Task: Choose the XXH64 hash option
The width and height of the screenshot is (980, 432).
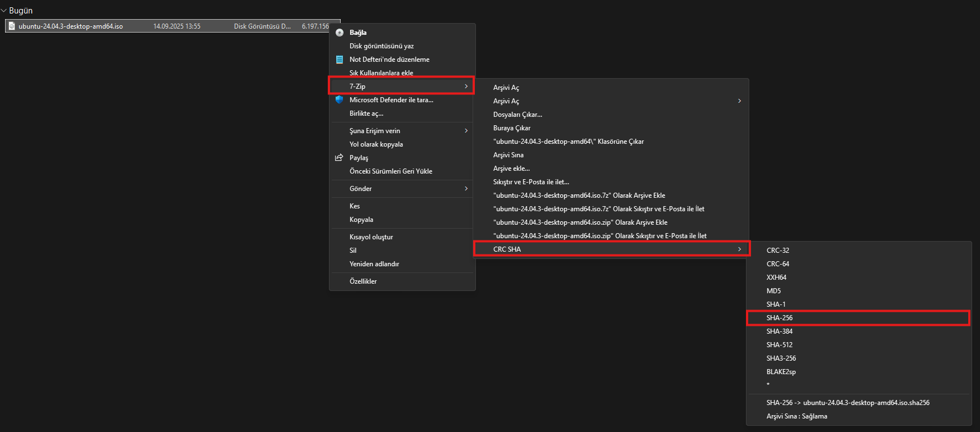Action: [859, 278]
